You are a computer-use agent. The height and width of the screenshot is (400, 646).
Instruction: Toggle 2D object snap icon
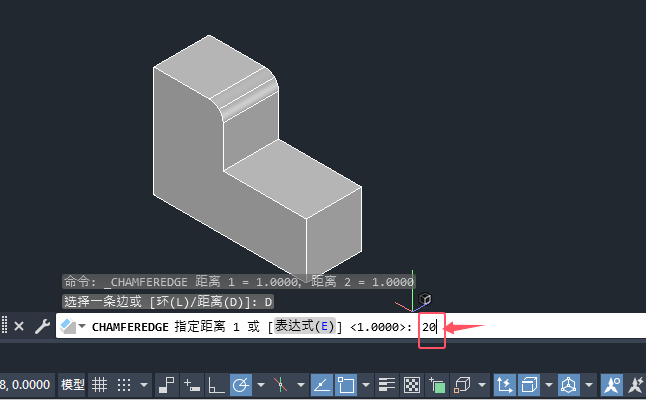(x=346, y=385)
